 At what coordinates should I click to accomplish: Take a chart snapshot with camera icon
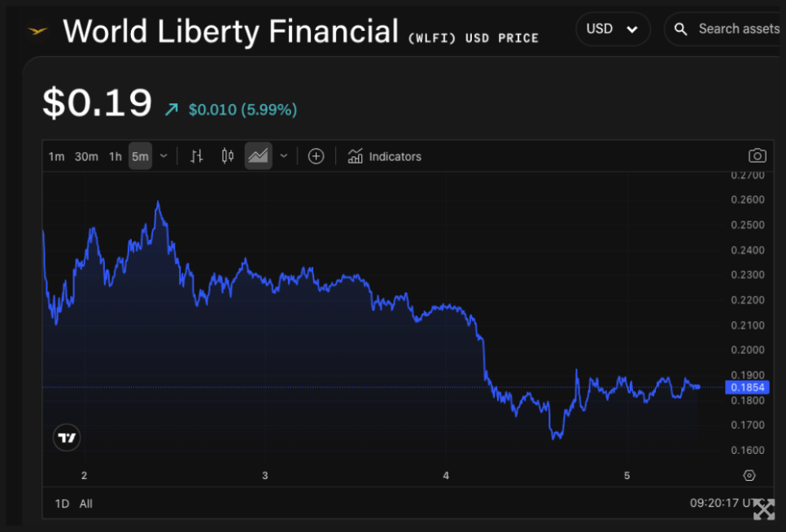757,156
